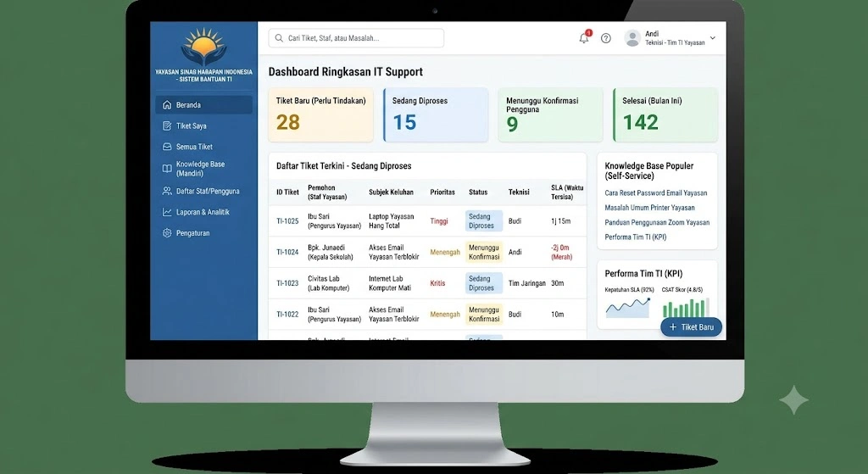868x474 pixels.
Task: Open Panduan Penggunaan Zoom Yayasan link
Action: [657, 222]
